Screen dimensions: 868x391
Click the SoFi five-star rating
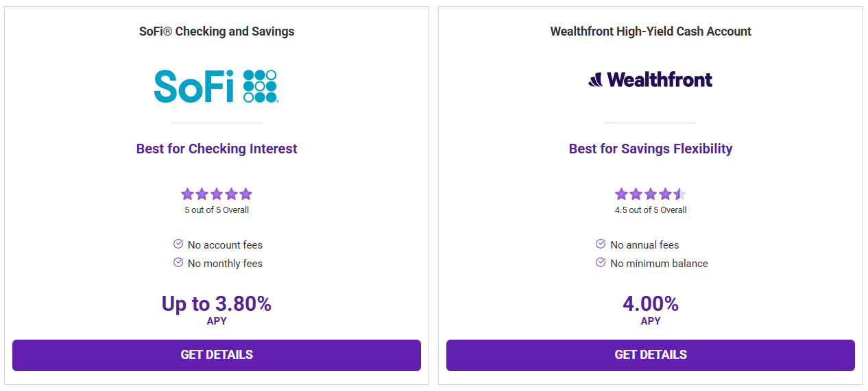[217, 194]
